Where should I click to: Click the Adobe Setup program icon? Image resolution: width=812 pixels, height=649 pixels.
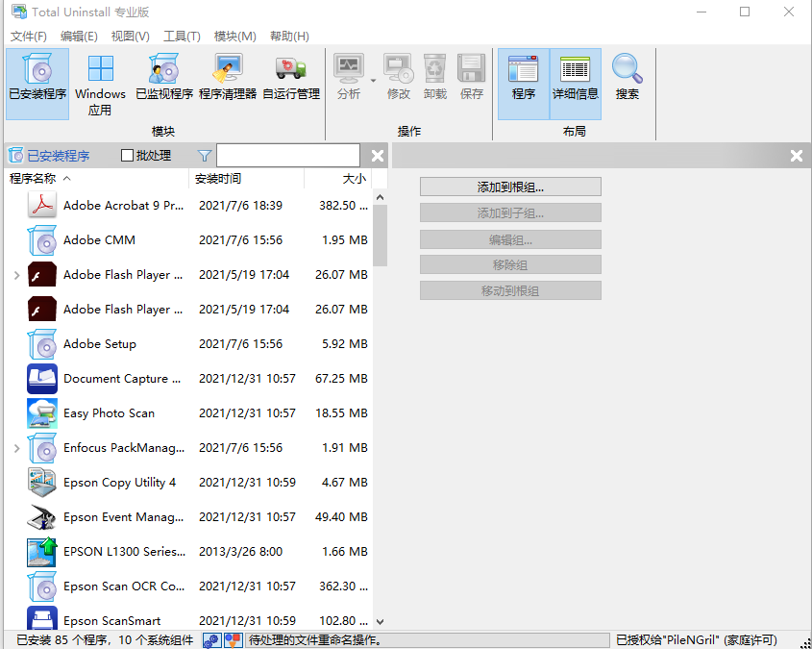(x=42, y=344)
